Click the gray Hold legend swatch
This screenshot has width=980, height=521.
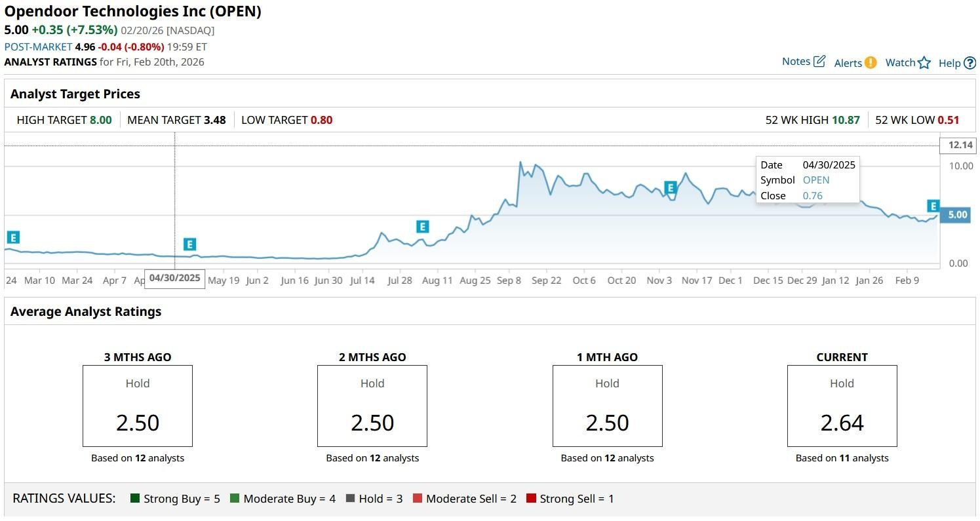(x=350, y=499)
